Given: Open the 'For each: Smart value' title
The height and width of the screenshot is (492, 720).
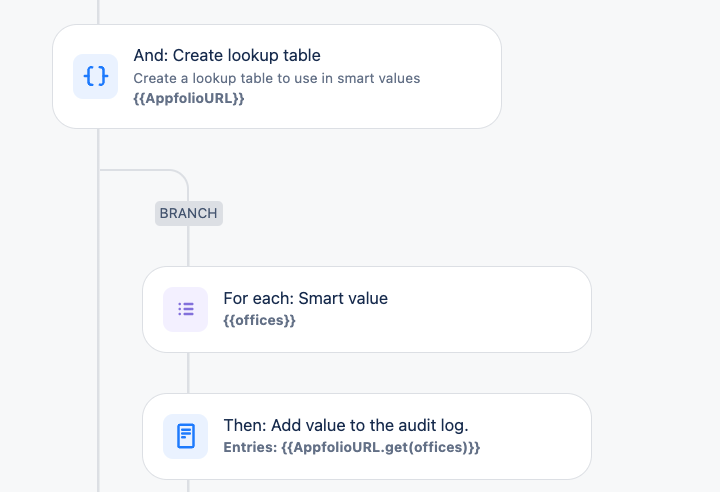Looking at the screenshot, I should (305, 299).
